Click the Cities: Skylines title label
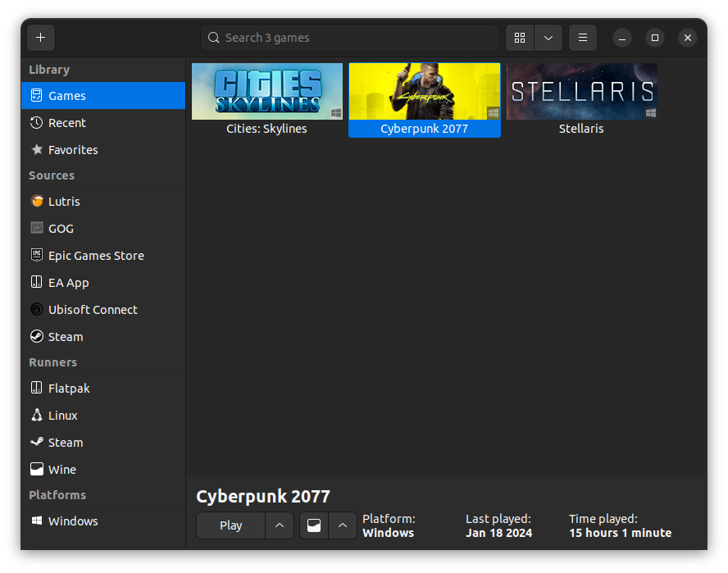The width and height of the screenshot is (728, 573). click(x=266, y=129)
